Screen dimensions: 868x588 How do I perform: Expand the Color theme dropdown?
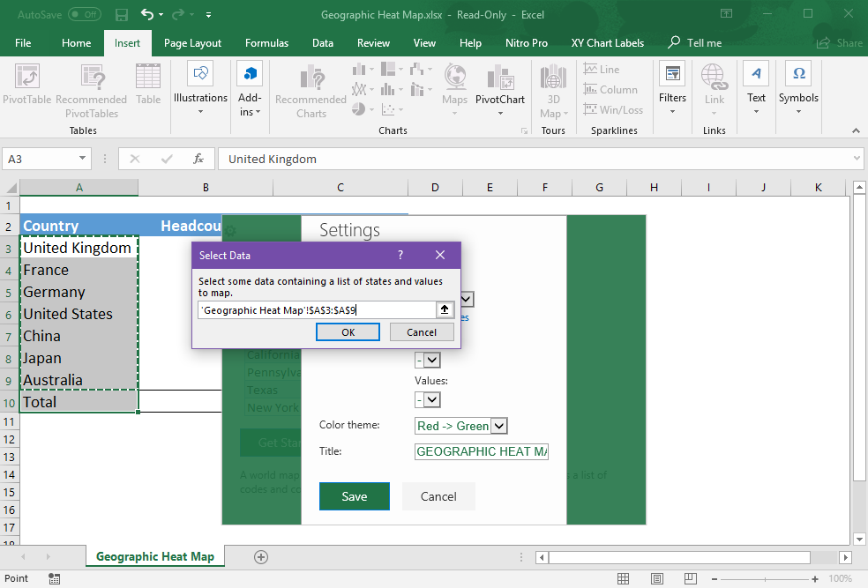(498, 426)
